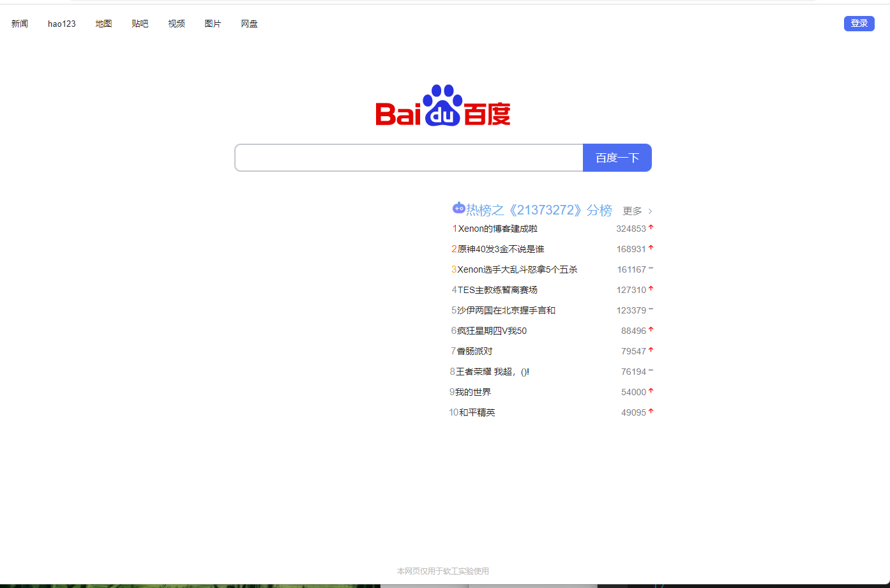Click the 更多 link in hot list
The width and height of the screenshot is (890, 588).
click(632, 211)
